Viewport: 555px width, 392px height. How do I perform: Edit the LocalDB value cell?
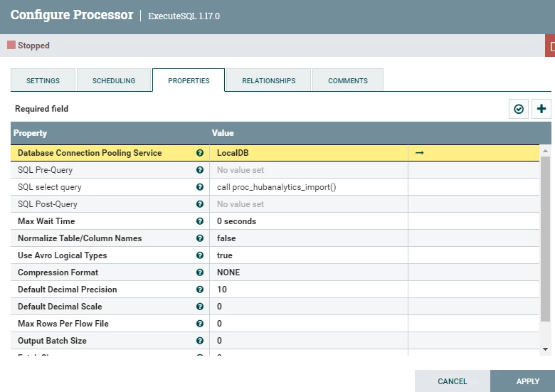309,153
